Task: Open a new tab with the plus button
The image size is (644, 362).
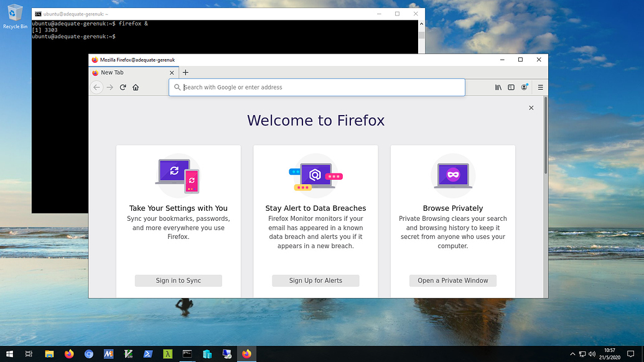Action: pyautogui.click(x=185, y=73)
